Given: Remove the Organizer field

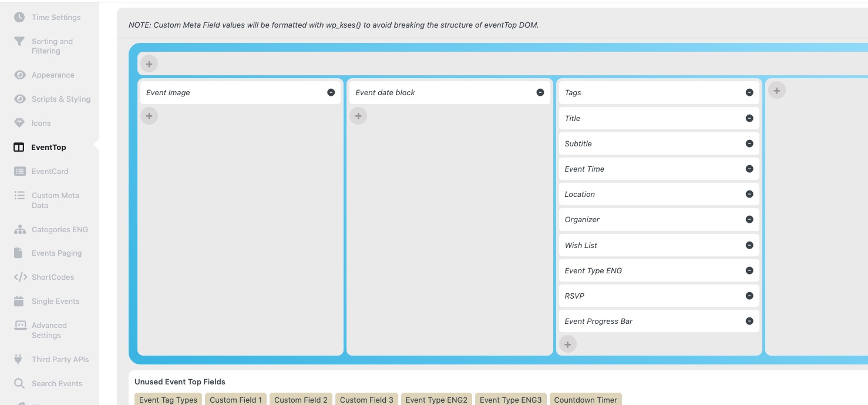Looking at the screenshot, I should [x=749, y=219].
